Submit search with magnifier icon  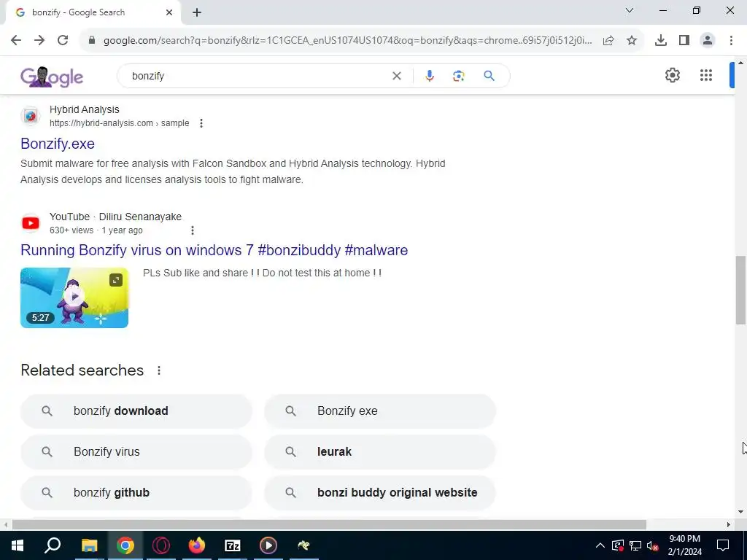489,76
